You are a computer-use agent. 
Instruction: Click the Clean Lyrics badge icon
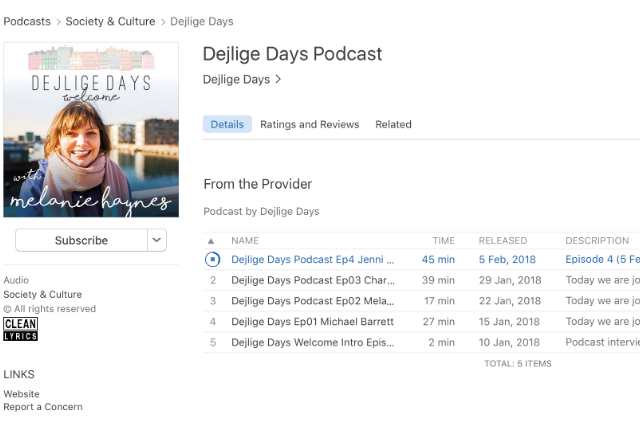(x=20, y=329)
